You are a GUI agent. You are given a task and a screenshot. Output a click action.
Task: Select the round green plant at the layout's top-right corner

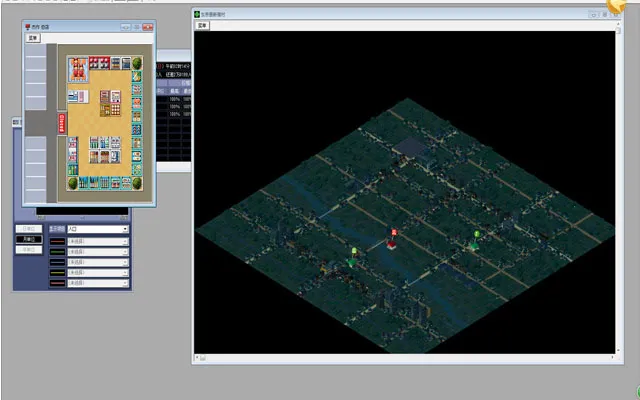tap(136, 64)
